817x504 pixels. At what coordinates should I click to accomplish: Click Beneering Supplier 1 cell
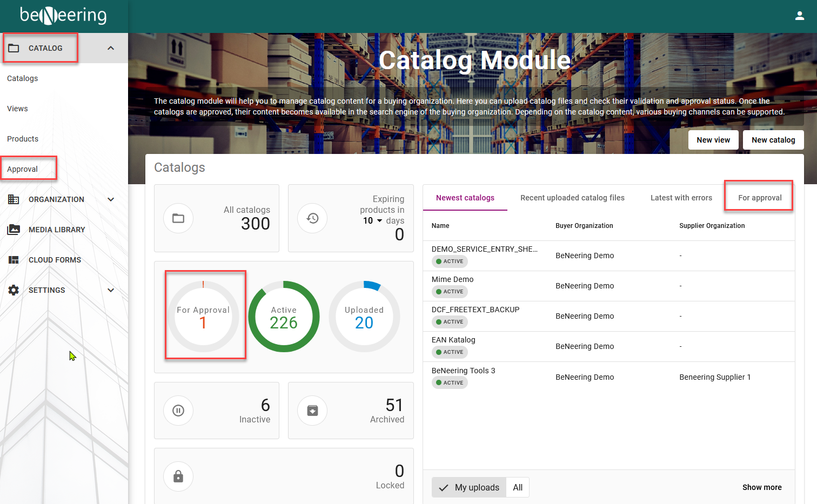point(715,377)
